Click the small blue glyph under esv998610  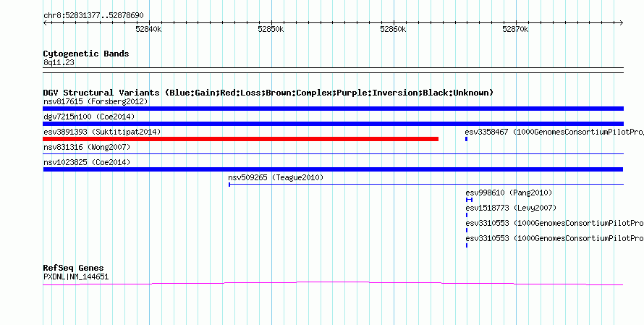click(469, 200)
